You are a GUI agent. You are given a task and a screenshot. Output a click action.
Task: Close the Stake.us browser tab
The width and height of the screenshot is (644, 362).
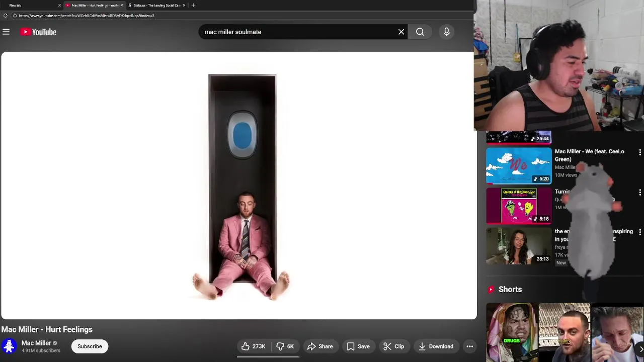(x=184, y=5)
